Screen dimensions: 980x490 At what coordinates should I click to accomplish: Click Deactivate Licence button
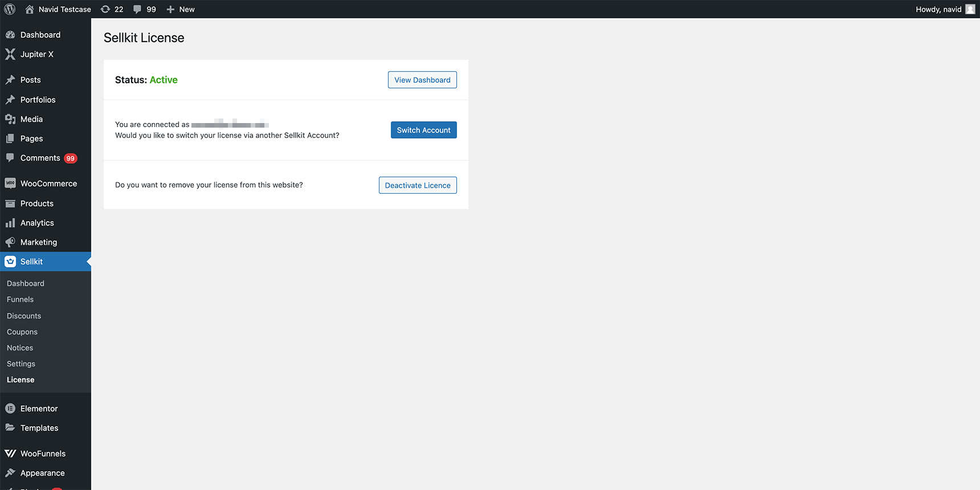click(x=418, y=185)
